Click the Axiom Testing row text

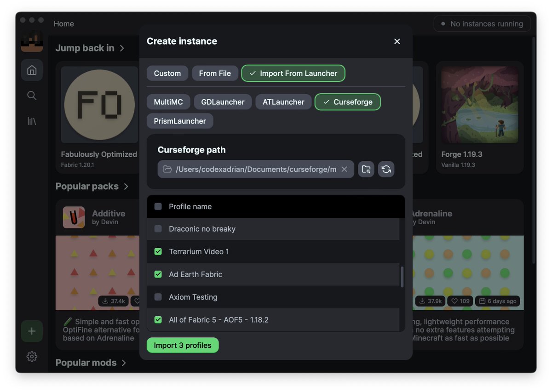click(193, 297)
